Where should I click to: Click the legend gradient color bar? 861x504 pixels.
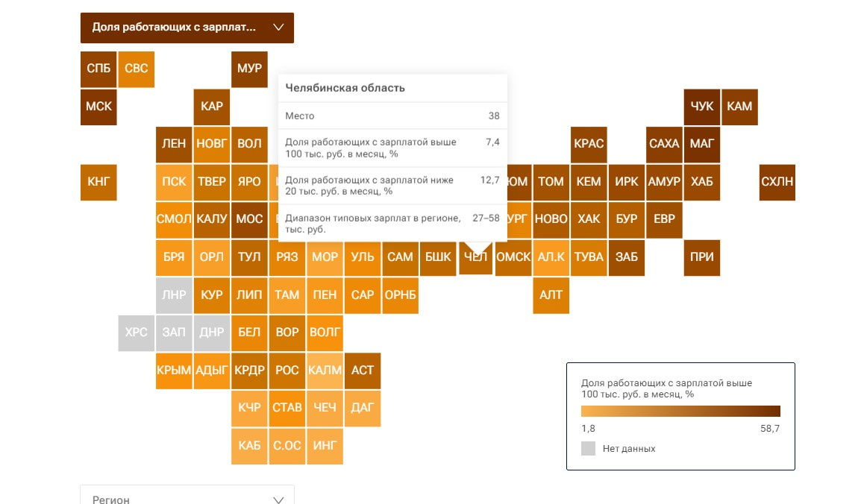(x=680, y=412)
